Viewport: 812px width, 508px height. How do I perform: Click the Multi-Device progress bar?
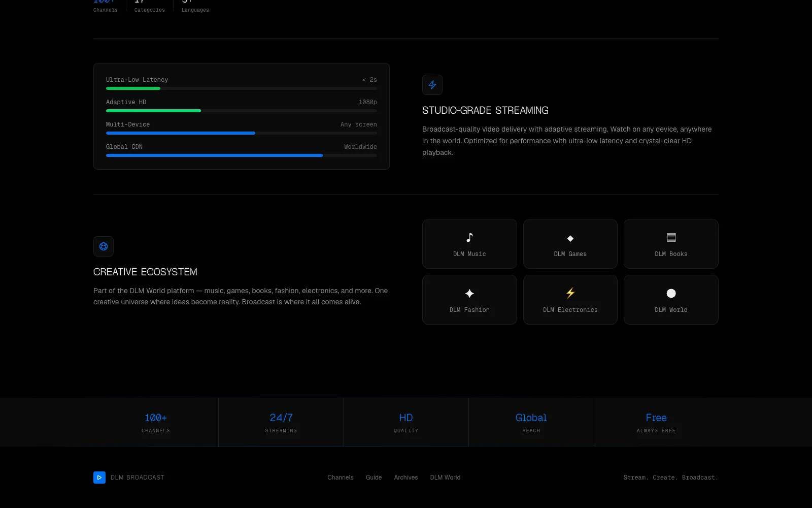[x=242, y=133]
